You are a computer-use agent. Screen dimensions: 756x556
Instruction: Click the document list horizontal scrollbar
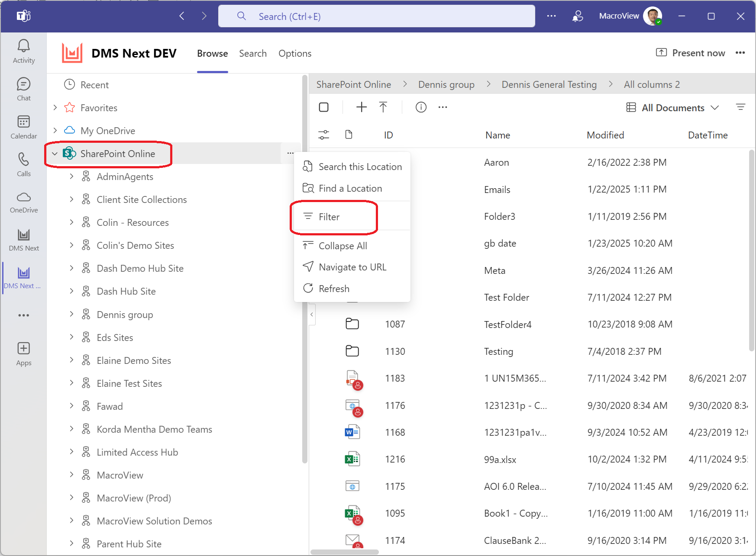tap(345, 552)
